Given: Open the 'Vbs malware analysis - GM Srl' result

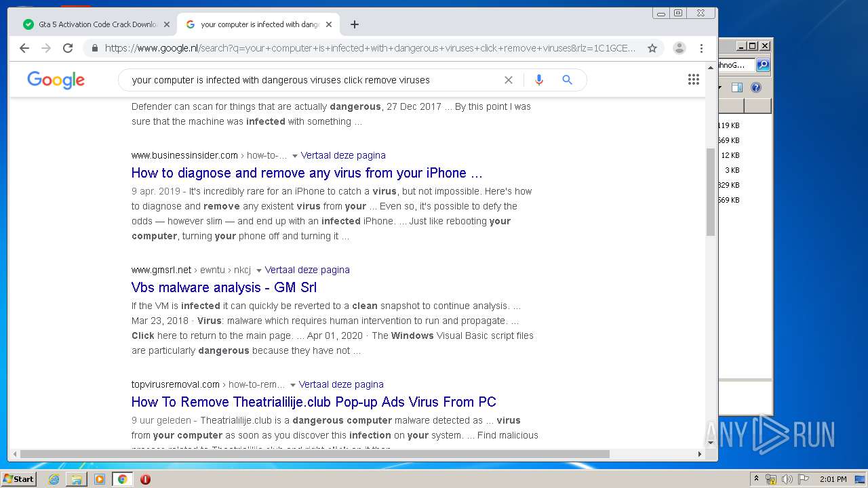Looking at the screenshot, I should pyautogui.click(x=224, y=287).
